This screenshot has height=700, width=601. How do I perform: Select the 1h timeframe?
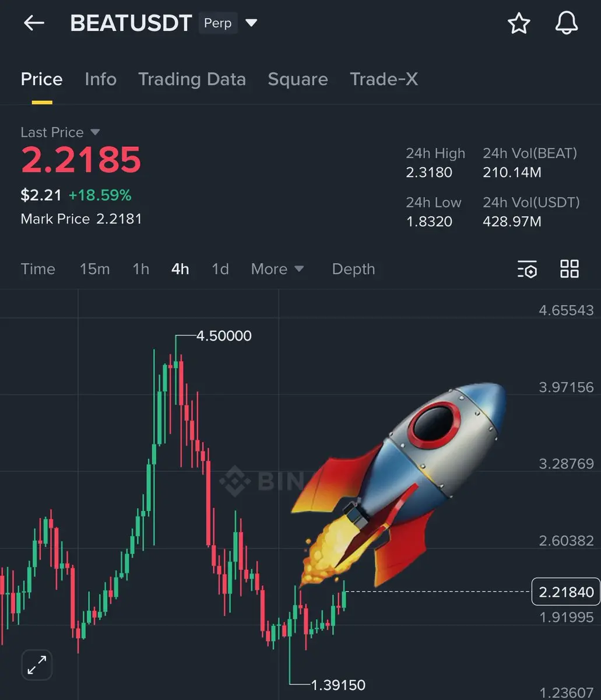pos(140,269)
